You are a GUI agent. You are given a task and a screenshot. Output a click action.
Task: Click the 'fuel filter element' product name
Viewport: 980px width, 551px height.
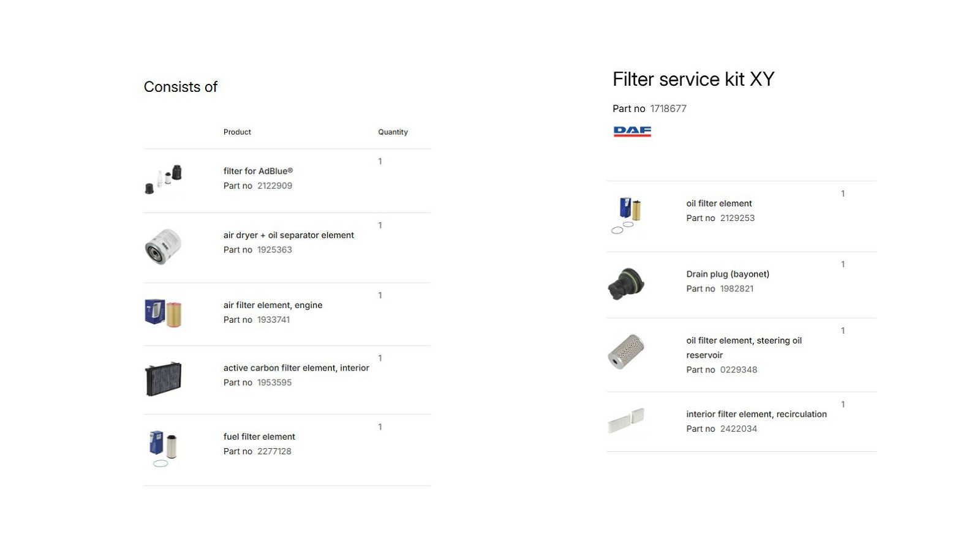coord(259,437)
